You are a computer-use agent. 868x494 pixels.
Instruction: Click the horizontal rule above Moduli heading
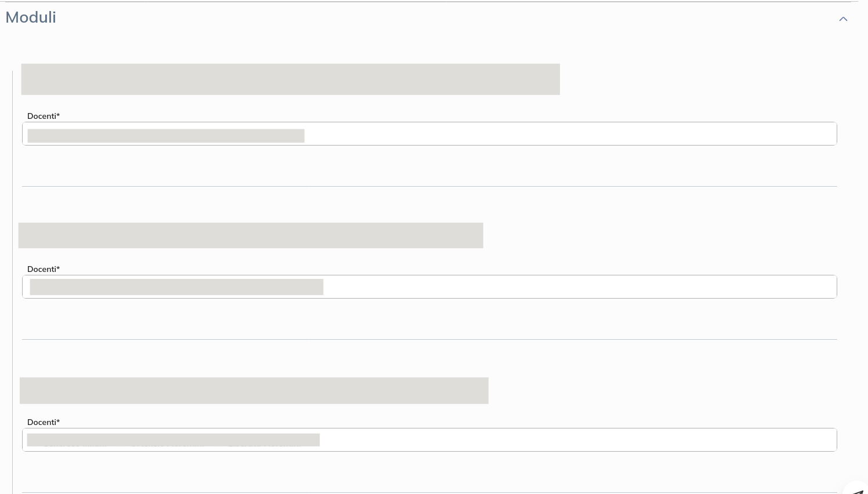(429, 2)
